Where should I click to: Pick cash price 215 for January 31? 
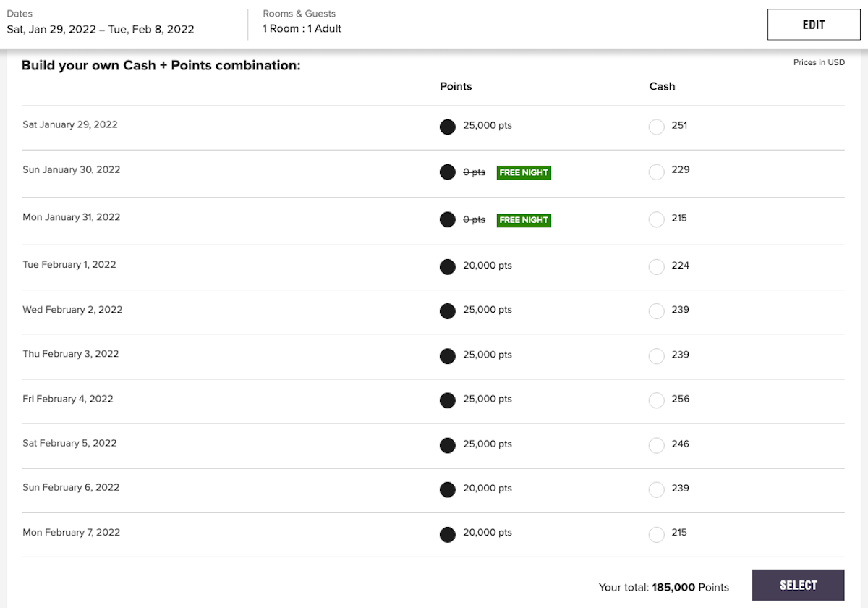pyautogui.click(x=656, y=219)
